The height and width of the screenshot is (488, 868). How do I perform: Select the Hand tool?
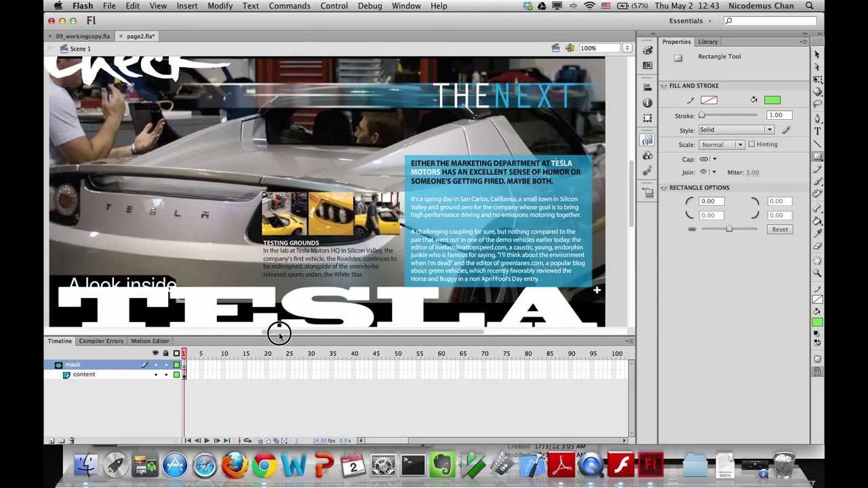tap(817, 260)
